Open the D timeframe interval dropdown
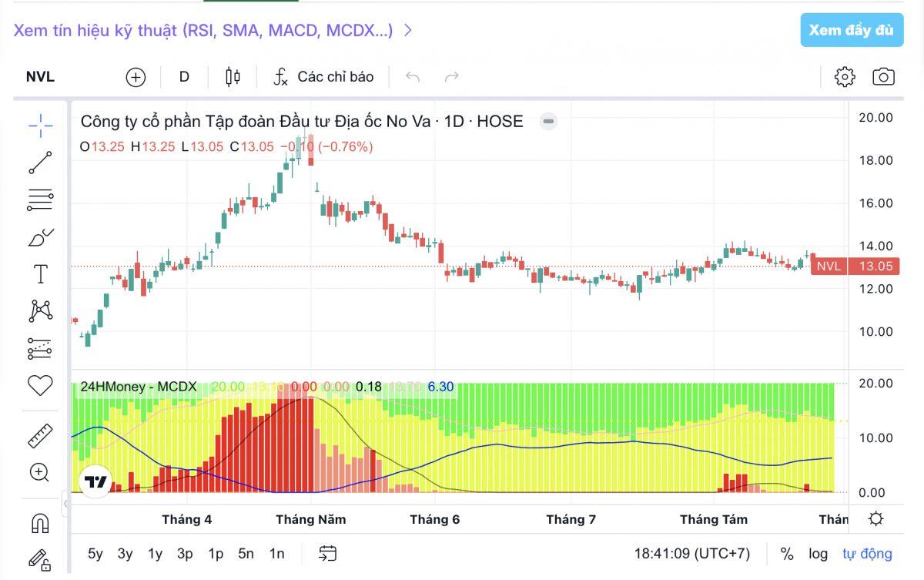The image size is (924, 580). 184,77
